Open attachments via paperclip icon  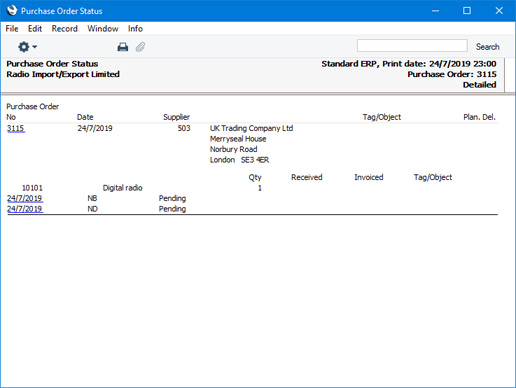point(140,47)
